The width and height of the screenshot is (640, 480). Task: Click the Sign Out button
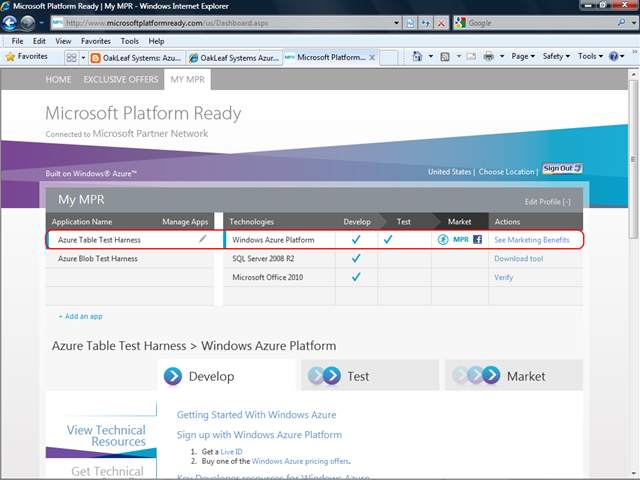point(562,169)
